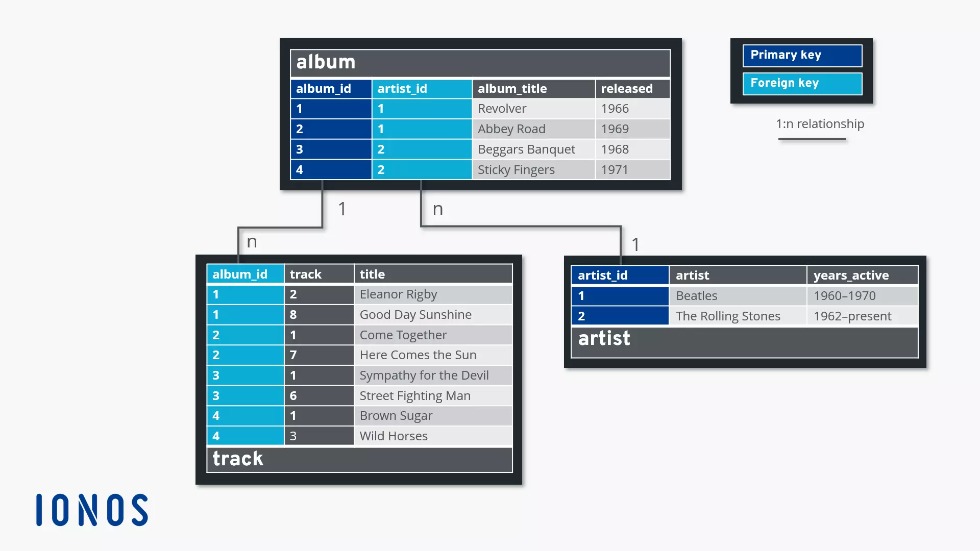The height and width of the screenshot is (551, 980).
Task: Select the album_id foreign key in track table
Action: (x=240, y=274)
